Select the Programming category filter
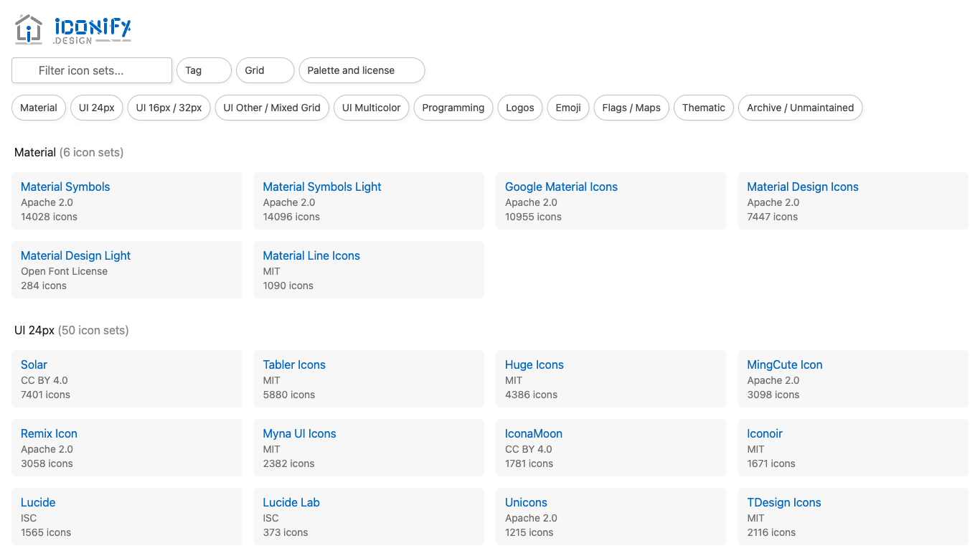The height and width of the screenshot is (551, 980). click(453, 108)
